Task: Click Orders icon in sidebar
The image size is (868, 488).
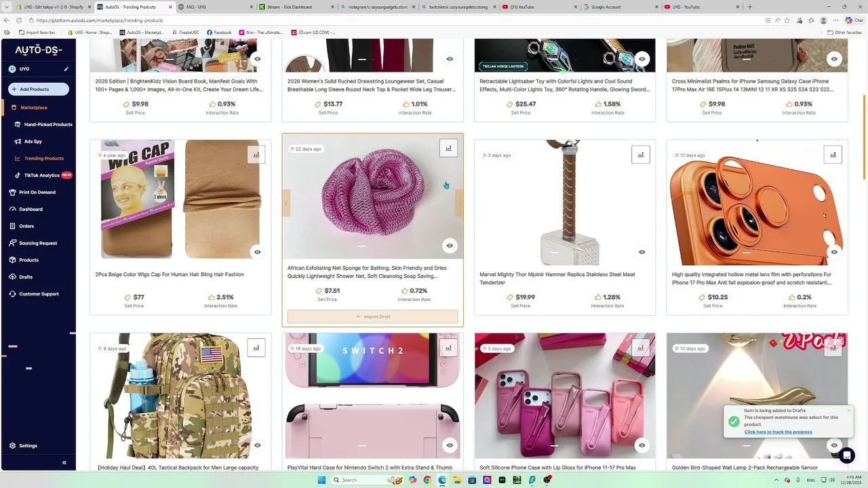Action: (13, 226)
